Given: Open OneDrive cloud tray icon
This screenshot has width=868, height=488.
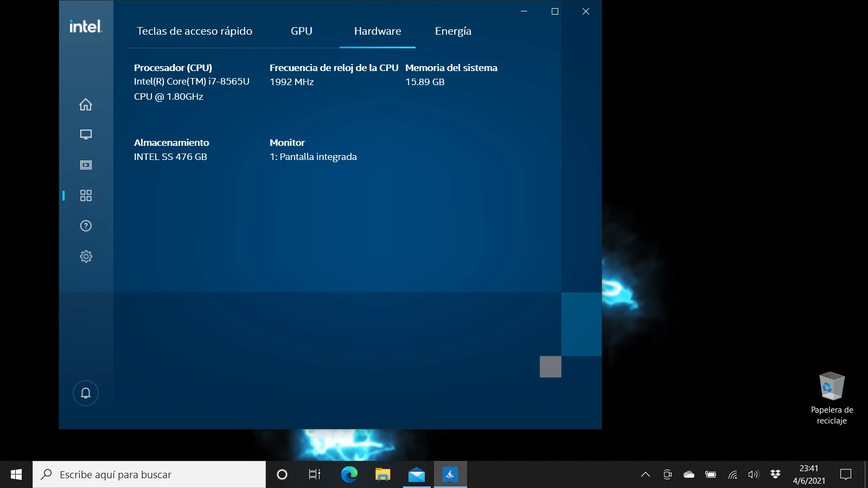Looking at the screenshot, I should (689, 474).
